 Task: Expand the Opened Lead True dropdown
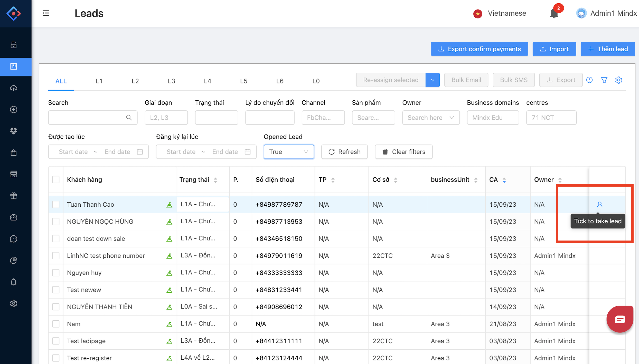coord(289,152)
